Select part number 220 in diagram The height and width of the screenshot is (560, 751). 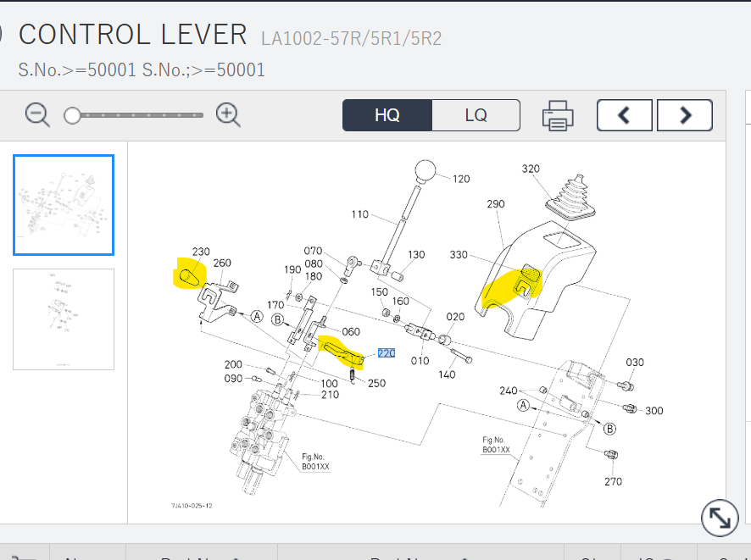pos(387,353)
